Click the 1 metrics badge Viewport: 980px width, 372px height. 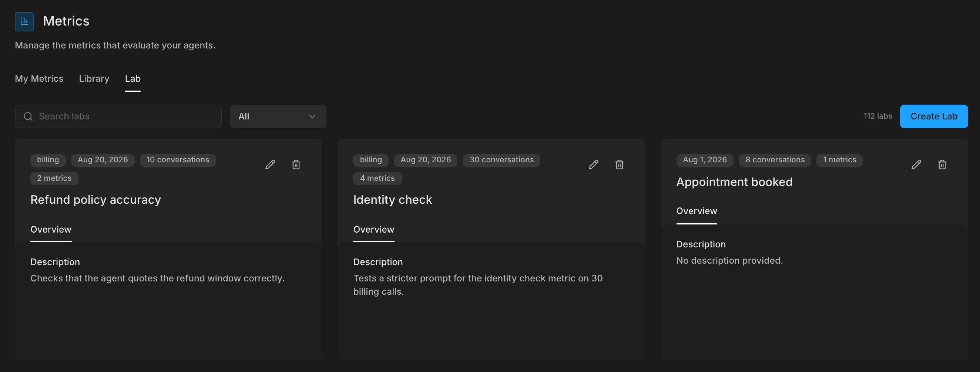click(840, 160)
